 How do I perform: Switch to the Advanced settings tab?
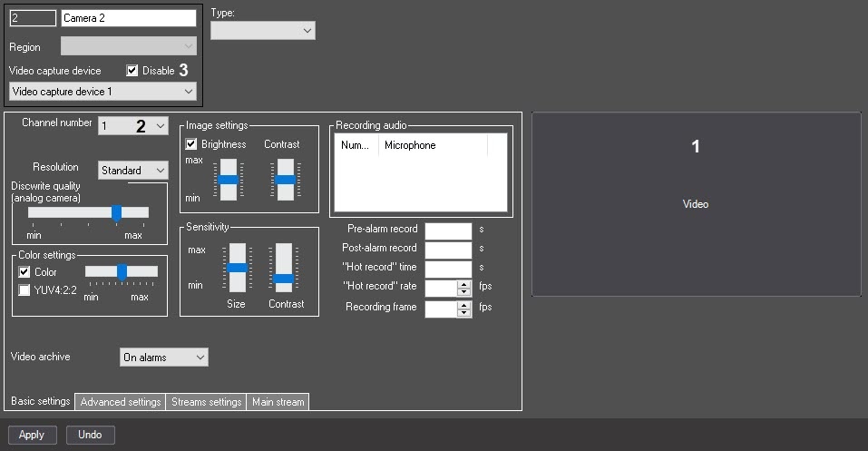click(x=120, y=402)
